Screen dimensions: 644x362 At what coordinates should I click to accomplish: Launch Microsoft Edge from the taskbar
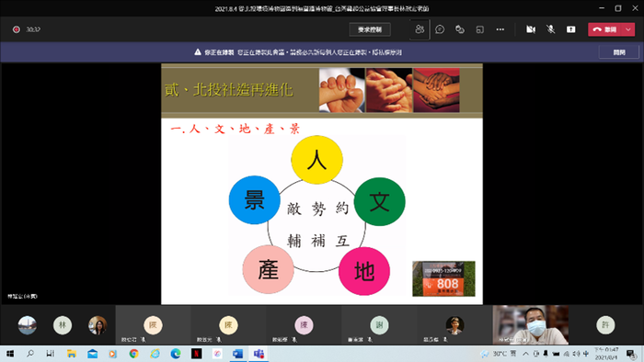pos(176,354)
